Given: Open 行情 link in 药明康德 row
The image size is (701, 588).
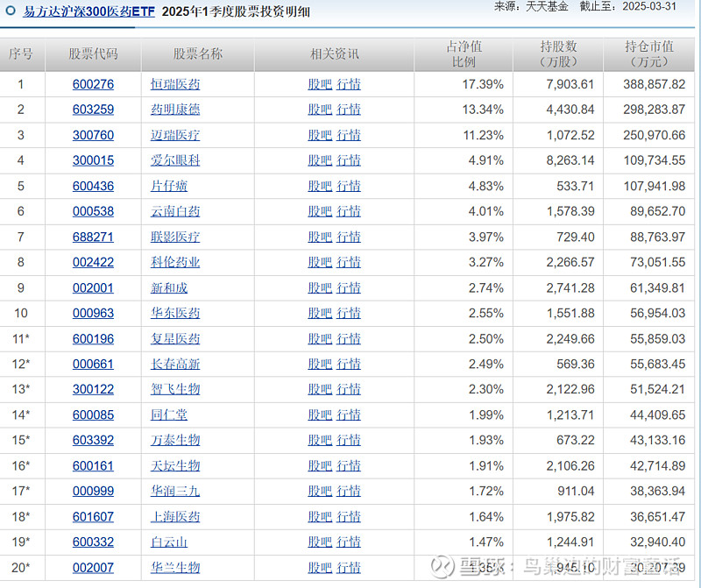Looking at the screenshot, I should pos(348,110).
